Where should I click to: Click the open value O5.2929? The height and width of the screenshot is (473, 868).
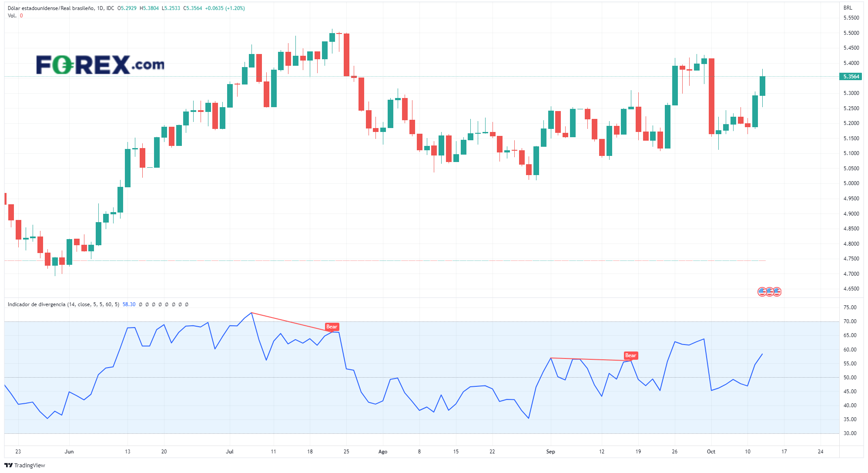coord(127,8)
